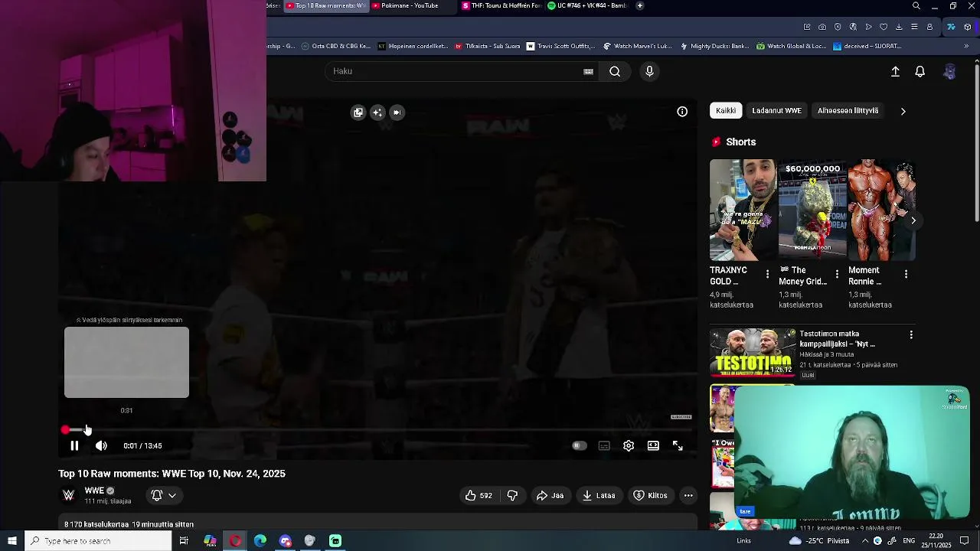The height and width of the screenshot is (551, 980).
Task: Open YouTube notifications bell in header
Action: coord(920,71)
